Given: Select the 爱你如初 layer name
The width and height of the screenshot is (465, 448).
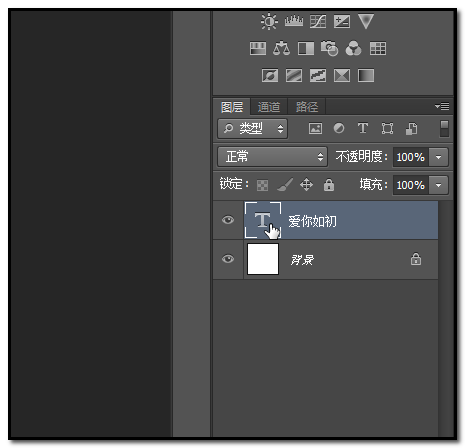Looking at the screenshot, I should 312,221.
